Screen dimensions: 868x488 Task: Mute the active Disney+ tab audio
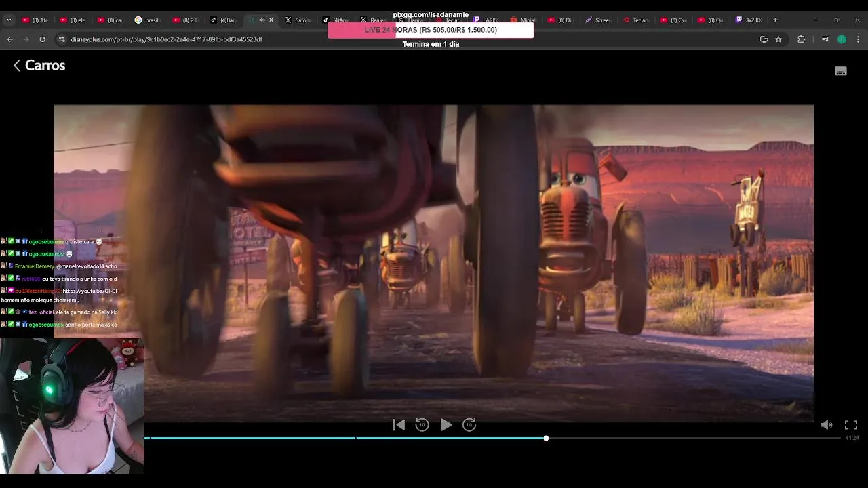262,20
